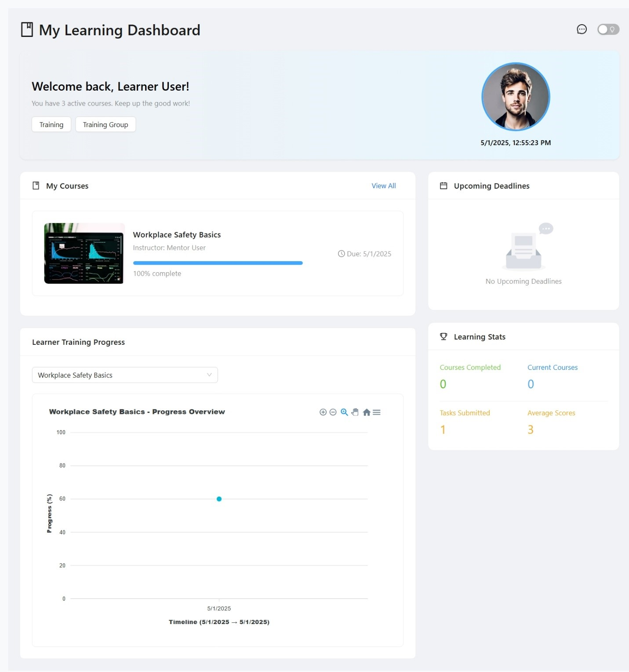Reset chart zoom with home icon
This screenshot has width=629, height=672.
click(x=366, y=412)
